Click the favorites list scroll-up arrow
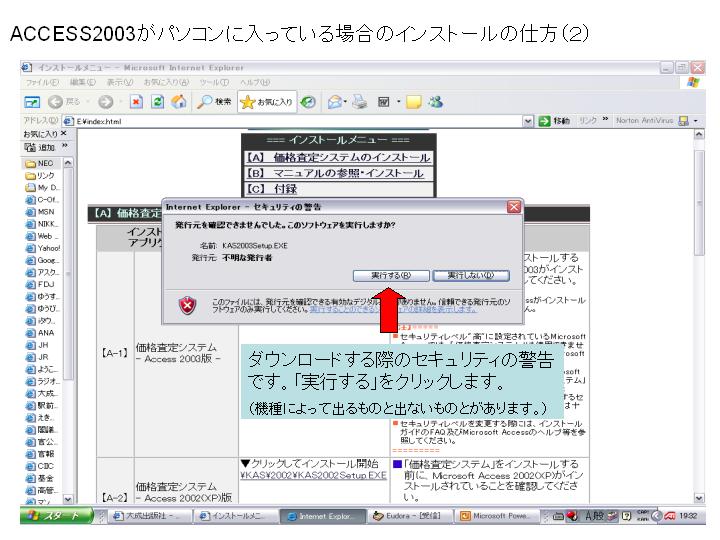This screenshot has height=540, width=720. (x=68, y=163)
